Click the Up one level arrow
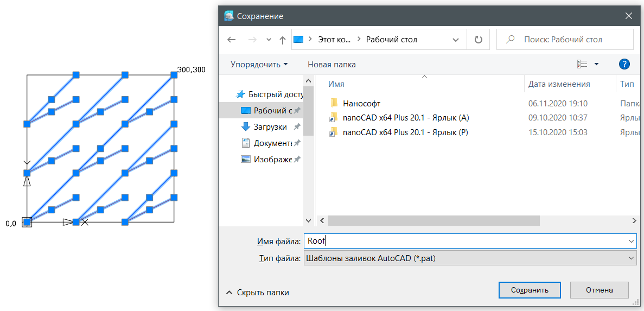Image resolution: width=644 pixels, height=311 pixels. (282, 40)
